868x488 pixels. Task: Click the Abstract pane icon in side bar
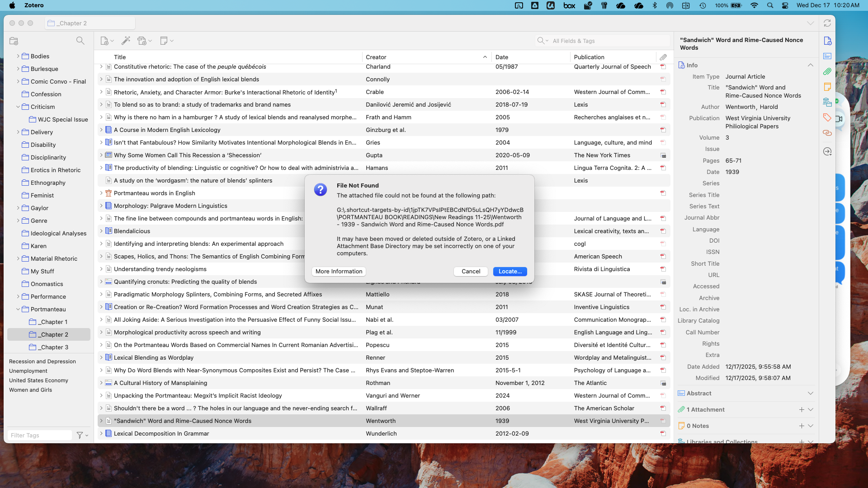point(827,56)
